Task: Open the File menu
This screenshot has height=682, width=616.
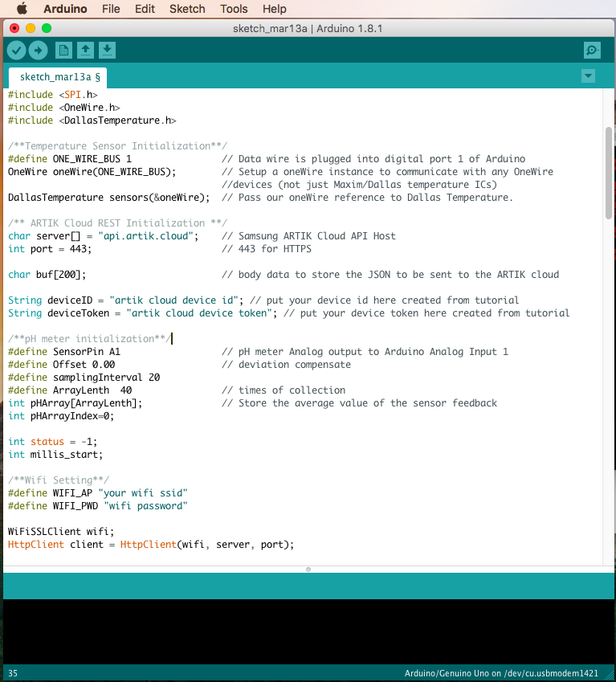Action: (111, 9)
